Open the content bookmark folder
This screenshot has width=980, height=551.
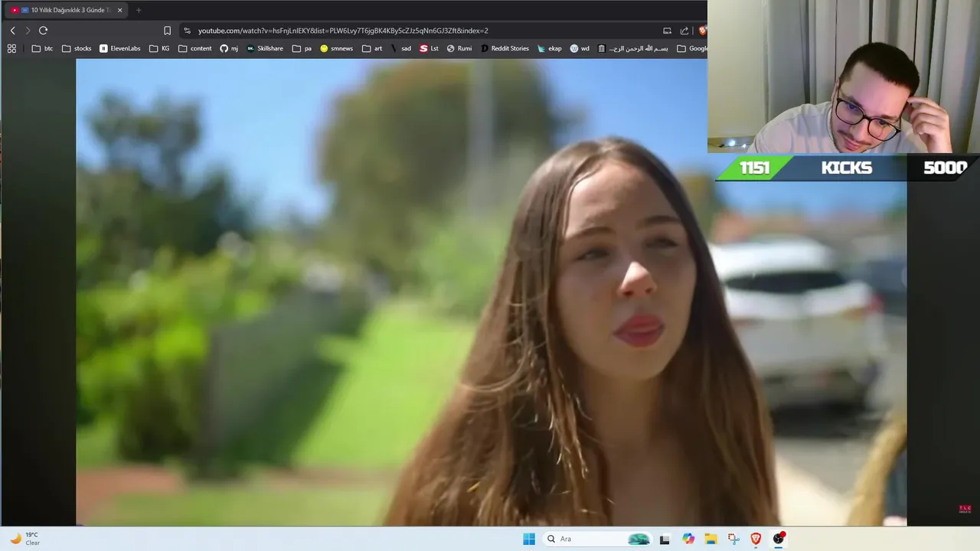[x=194, y=48]
